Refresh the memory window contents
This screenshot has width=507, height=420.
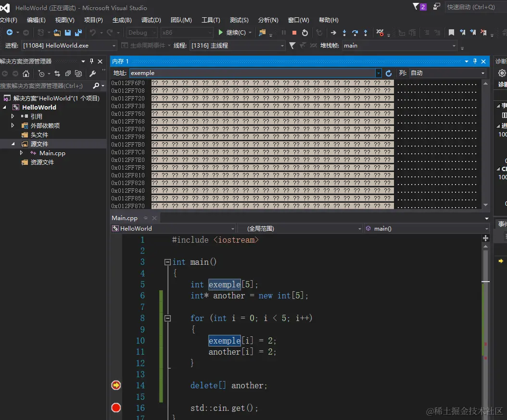click(x=389, y=73)
